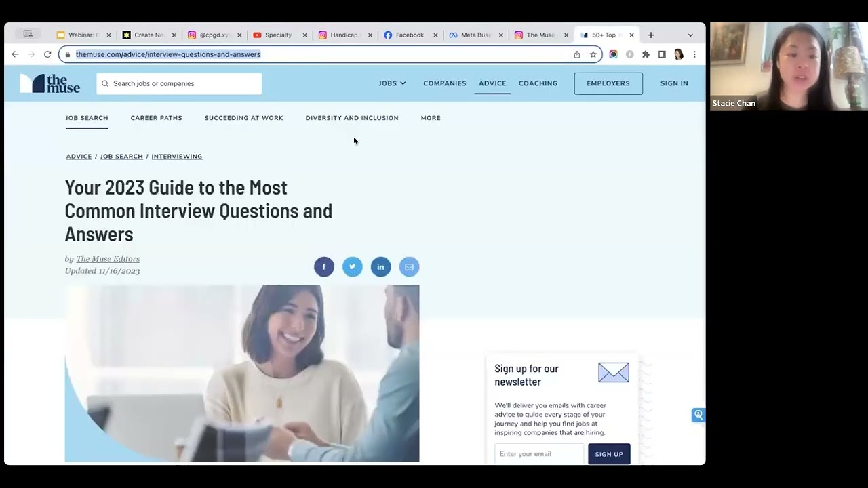Share article via email icon
The width and height of the screenshot is (868, 488).
tap(409, 267)
